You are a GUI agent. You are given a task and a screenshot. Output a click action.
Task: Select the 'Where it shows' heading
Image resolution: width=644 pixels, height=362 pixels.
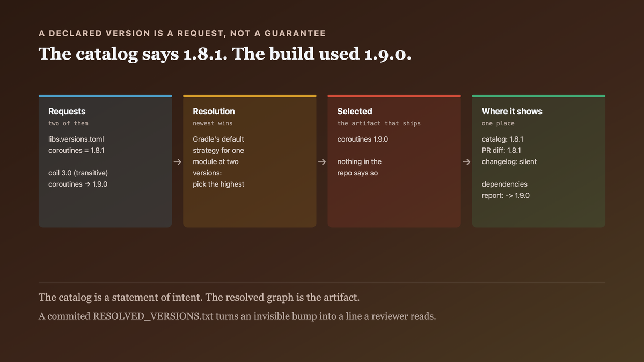(x=512, y=112)
